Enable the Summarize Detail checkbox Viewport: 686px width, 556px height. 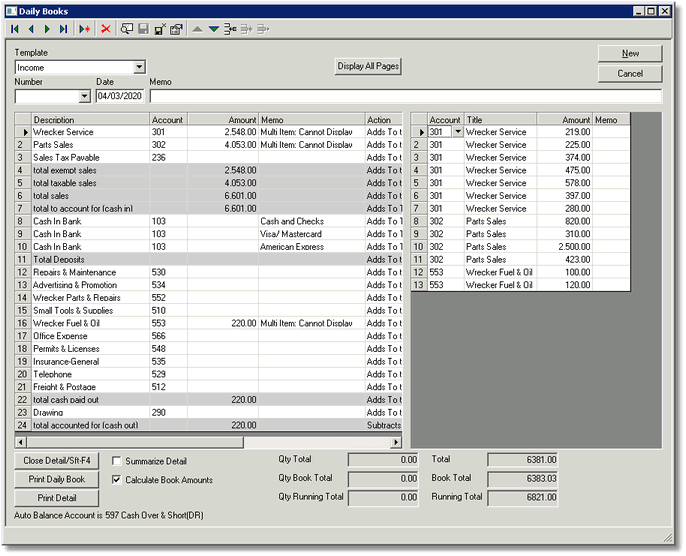[x=116, y=461]
